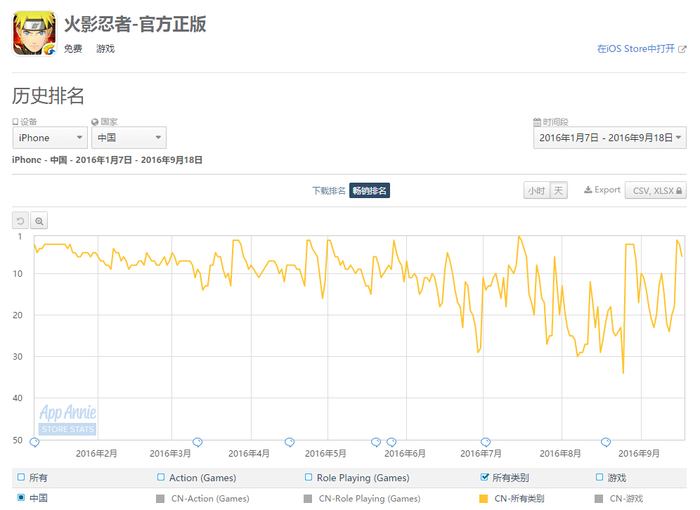Click the event bubble marker before 2016年9月
700x510 pixels.
tap(606, 442)
